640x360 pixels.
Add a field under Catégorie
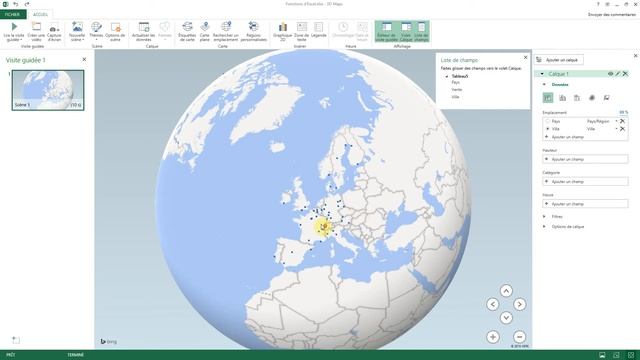click(x=585, y=181)
